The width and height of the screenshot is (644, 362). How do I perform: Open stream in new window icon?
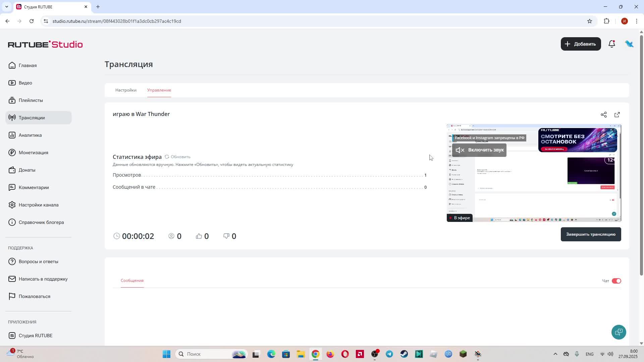pos(617,115)
